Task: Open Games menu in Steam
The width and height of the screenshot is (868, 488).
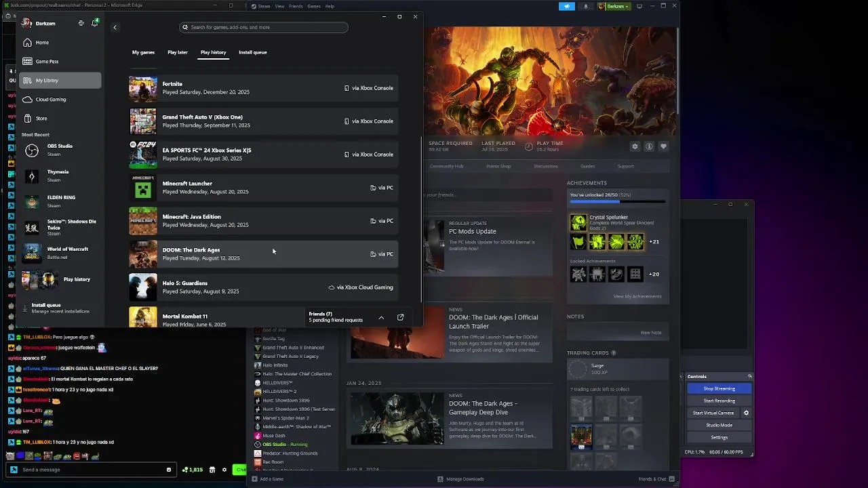Action: coord(314,6)
